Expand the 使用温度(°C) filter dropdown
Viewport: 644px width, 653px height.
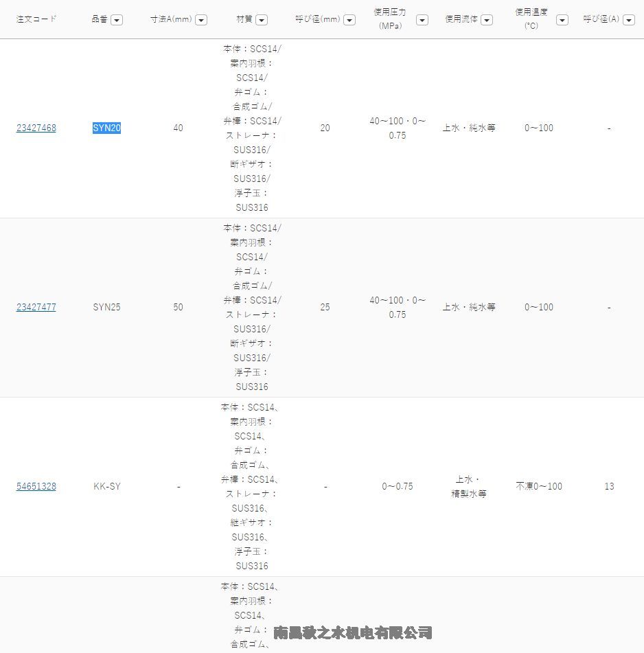tap(562, 20)
